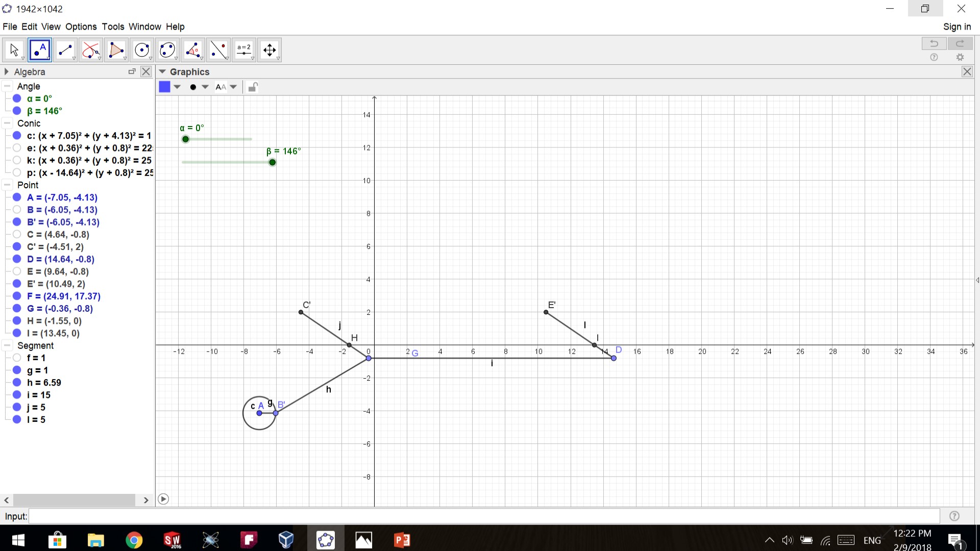Open the Options menu
Viewport: 980px width, 551px height.
click(x=81, y=27)
